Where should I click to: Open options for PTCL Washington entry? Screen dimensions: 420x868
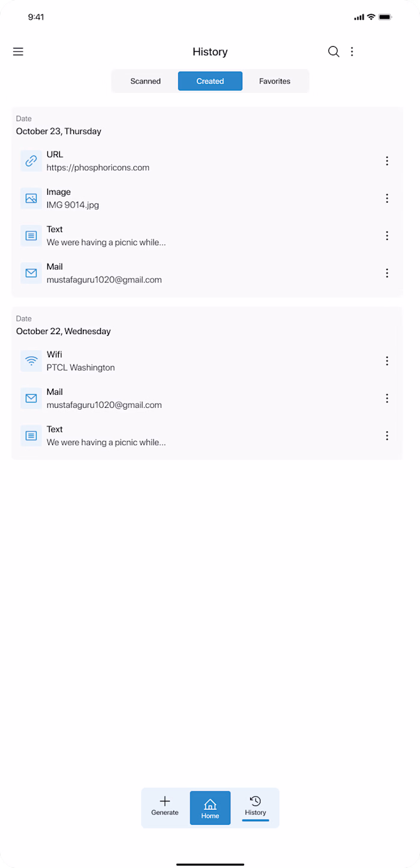click(387, 361)
